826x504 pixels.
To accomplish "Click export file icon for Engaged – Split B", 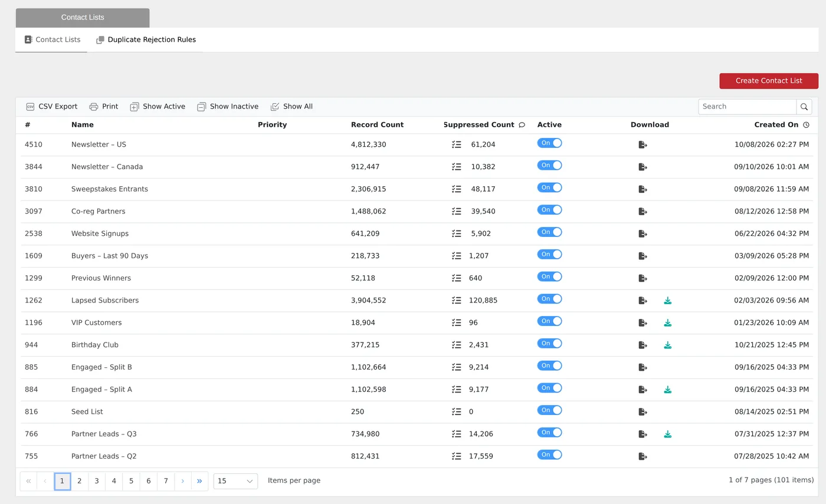I will 643,367.
